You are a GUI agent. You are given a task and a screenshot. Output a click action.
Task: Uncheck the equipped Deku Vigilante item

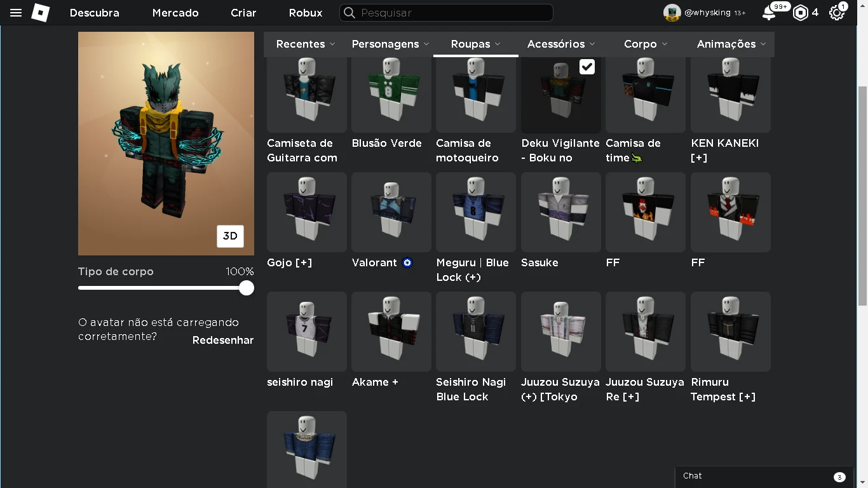pos(587,67)
